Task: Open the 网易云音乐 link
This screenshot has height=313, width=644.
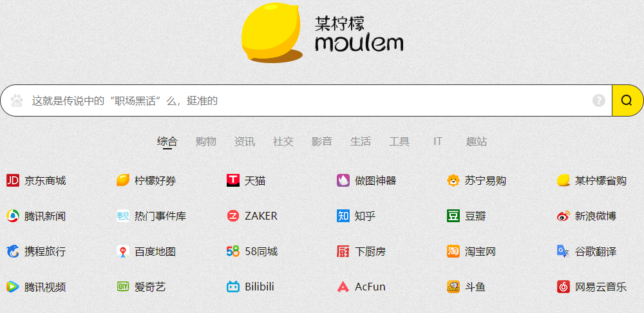Action: 601,287
